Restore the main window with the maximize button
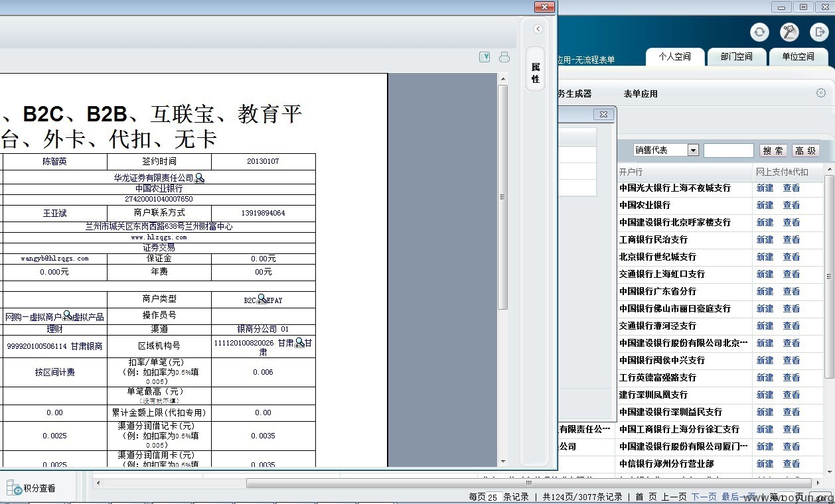835x504 pixels. 803,7
